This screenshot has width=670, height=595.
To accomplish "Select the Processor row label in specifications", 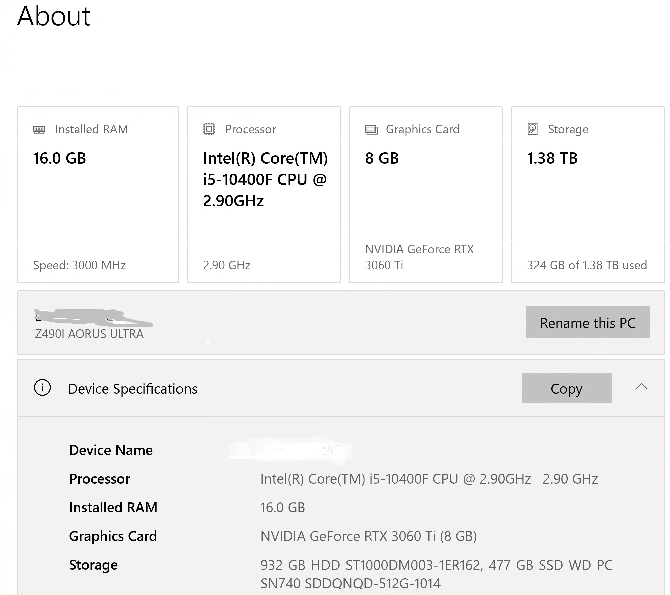I will click(x=100, y=479).
